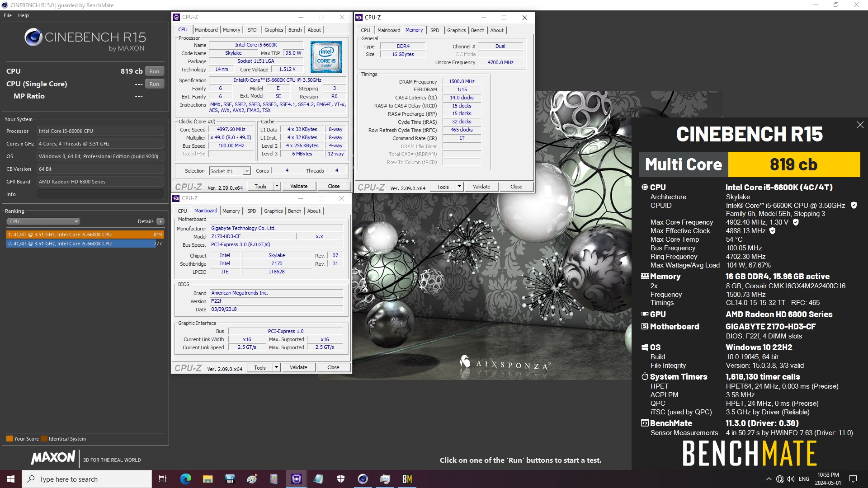Open Bench tab in top-left CPU-Z window

[x=295, y=30]
